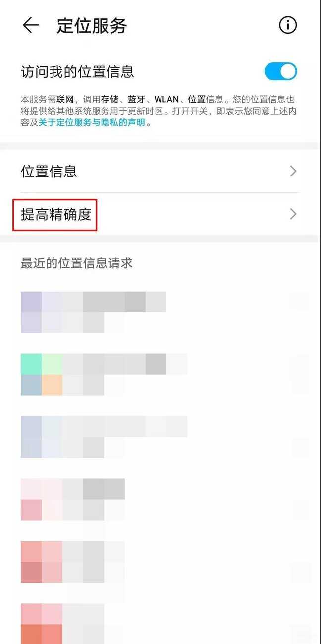Select the purple blurred app icon
Screen dimensions: 321x644
click(x=42, y=312)
